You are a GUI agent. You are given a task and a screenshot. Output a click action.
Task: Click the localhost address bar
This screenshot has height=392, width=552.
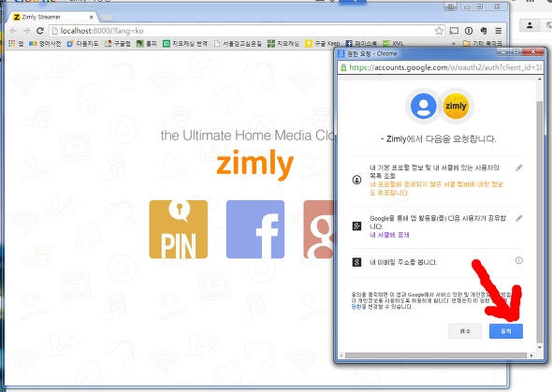coord(246,31)
